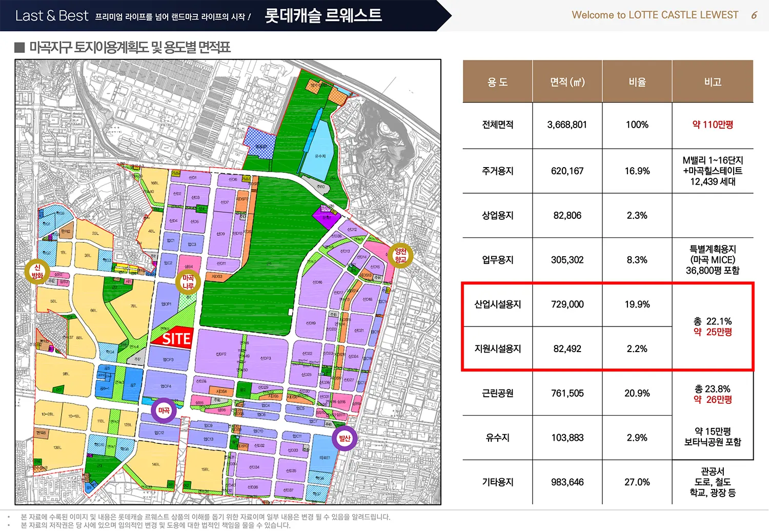Click the 103,883 area value
Image resolution: width=769 pixels, height=532 pixels.
pyautogui.click(x=567, y=438)
